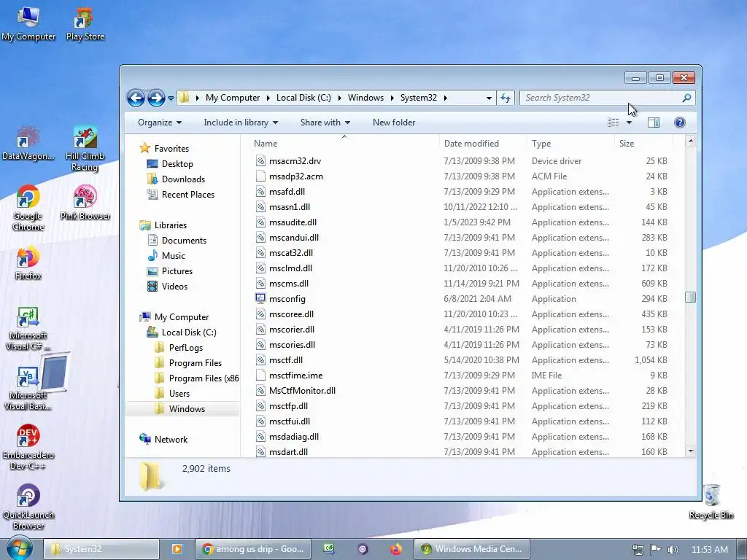Open the Share with menu
This screenshot has height=560, width=747.
click(x=325, y=122)
